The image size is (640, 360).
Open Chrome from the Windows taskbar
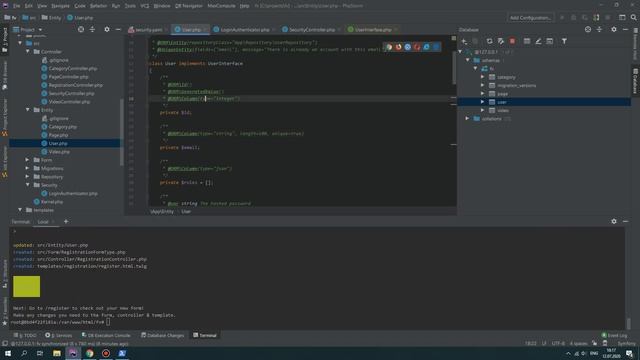click(x=89, y=353)
